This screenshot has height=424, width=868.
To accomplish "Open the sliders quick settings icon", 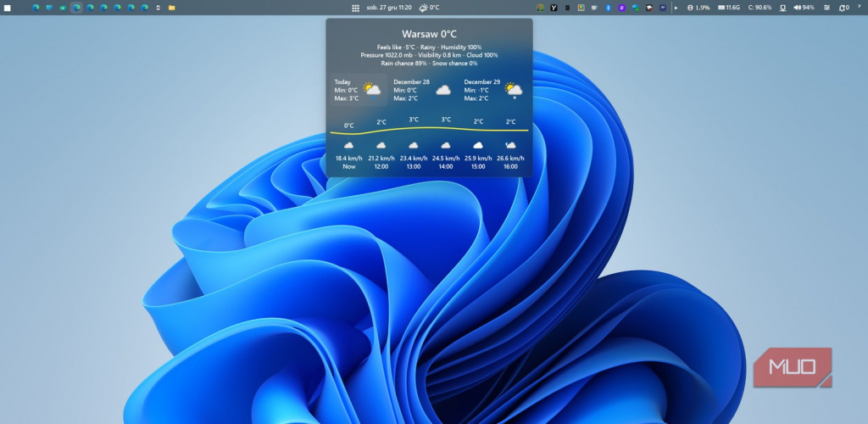I will pos(827,8).
